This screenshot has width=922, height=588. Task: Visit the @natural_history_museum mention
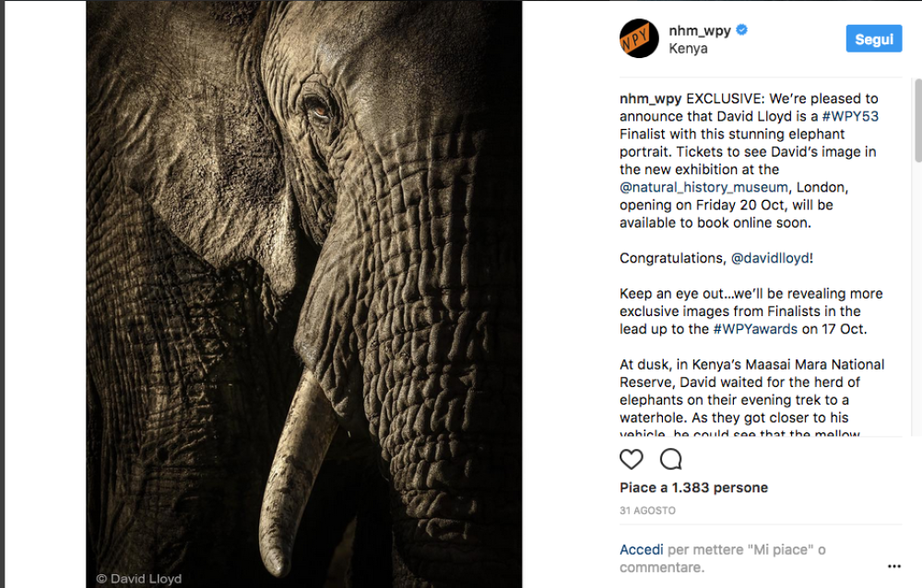point(705,187)
